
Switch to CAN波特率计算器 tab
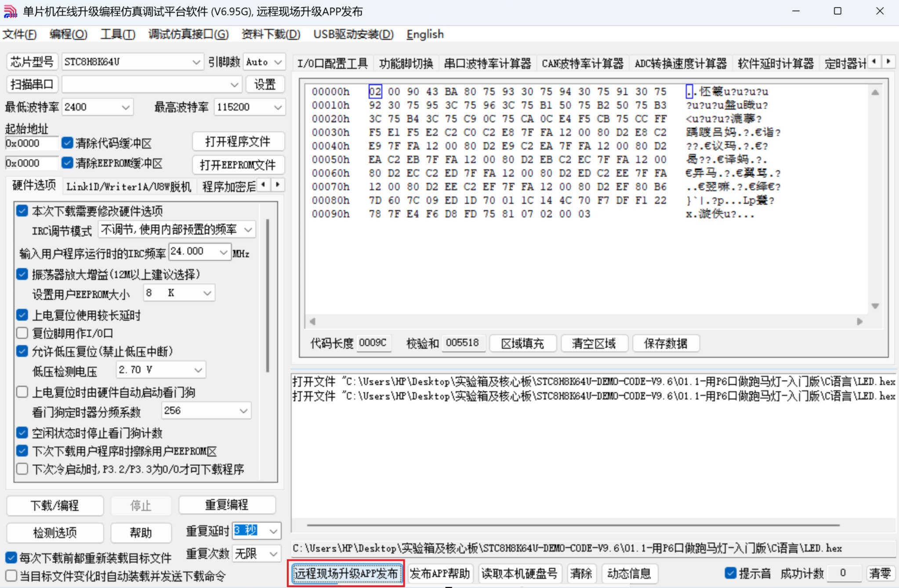point(582,64)
